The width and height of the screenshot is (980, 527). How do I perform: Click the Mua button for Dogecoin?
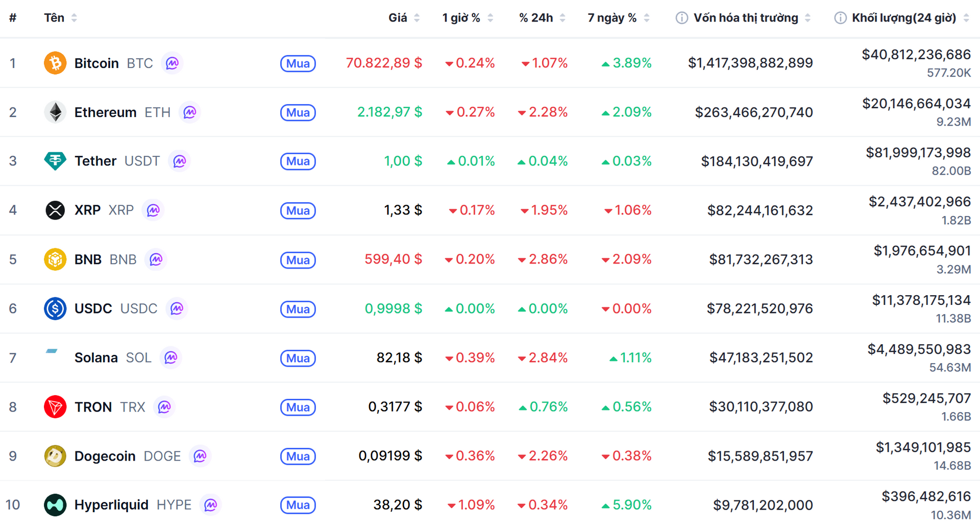point(298,456)
